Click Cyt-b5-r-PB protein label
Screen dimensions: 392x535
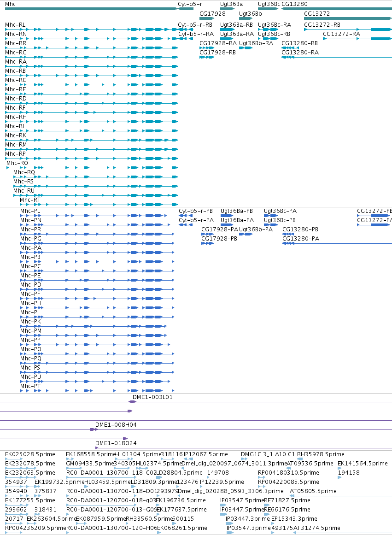click(x=196, y=211)
